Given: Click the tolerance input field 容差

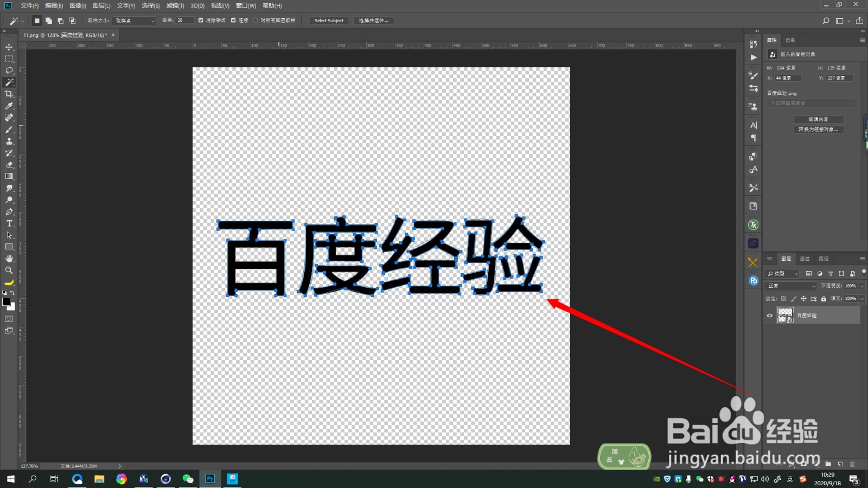Looking at the screenshot, I should click(x=184, y=21).
